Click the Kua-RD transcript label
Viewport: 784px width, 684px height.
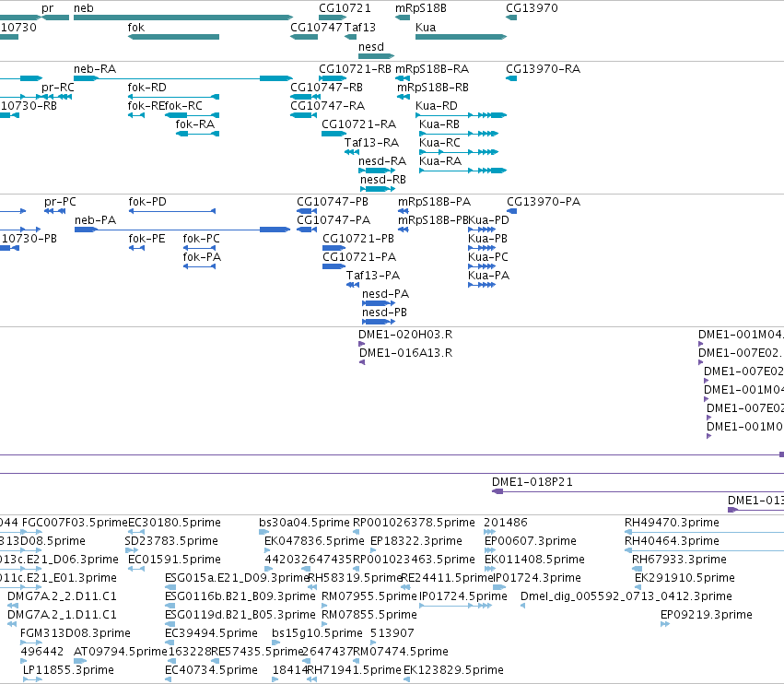click(437, 106)
